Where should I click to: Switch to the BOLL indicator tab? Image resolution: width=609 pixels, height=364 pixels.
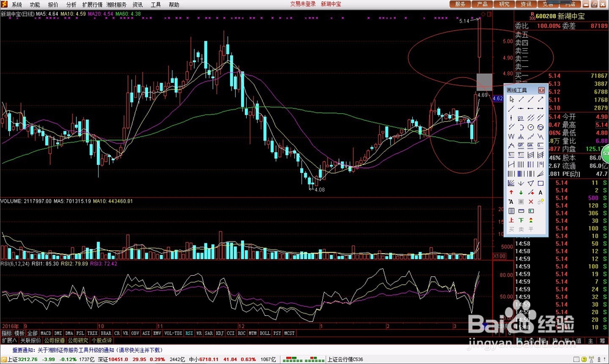point(265,334)
